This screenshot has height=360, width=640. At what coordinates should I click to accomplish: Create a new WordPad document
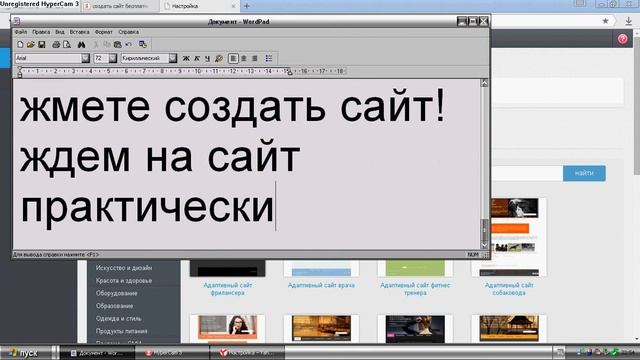pyautogui.click(x=20, y=44)
